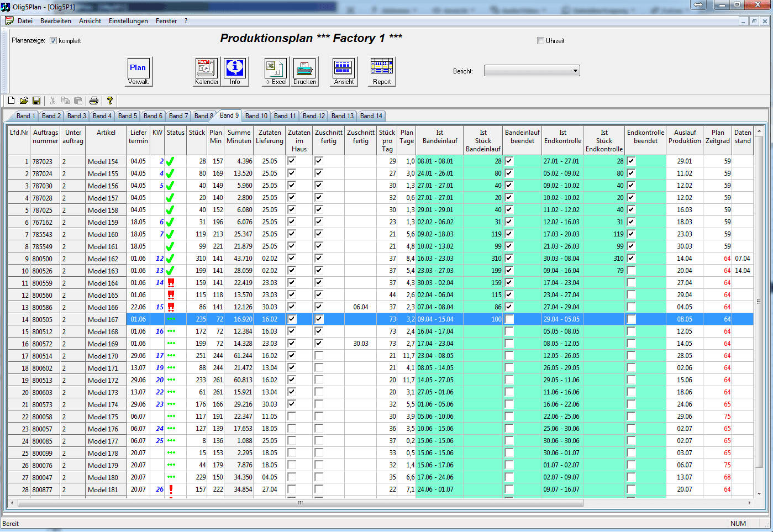Image resolution: width=773 pixels, height=532 pixels.
Task: Open the Bericht dropdown
Action: [x=575, y=71]
